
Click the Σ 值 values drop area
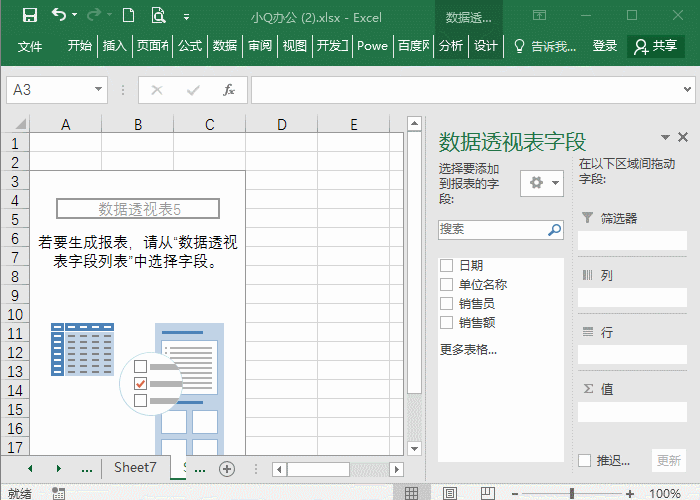[632, 412]
